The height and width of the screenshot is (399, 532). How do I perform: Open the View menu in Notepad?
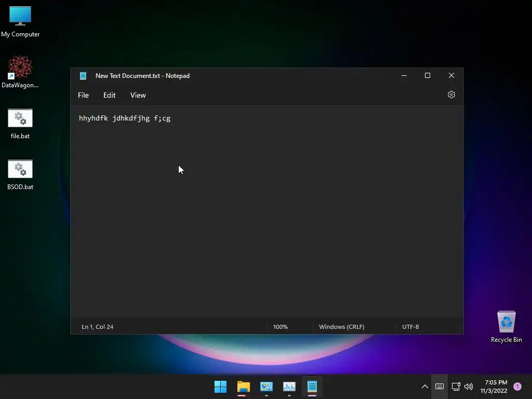tap(138, 96)
